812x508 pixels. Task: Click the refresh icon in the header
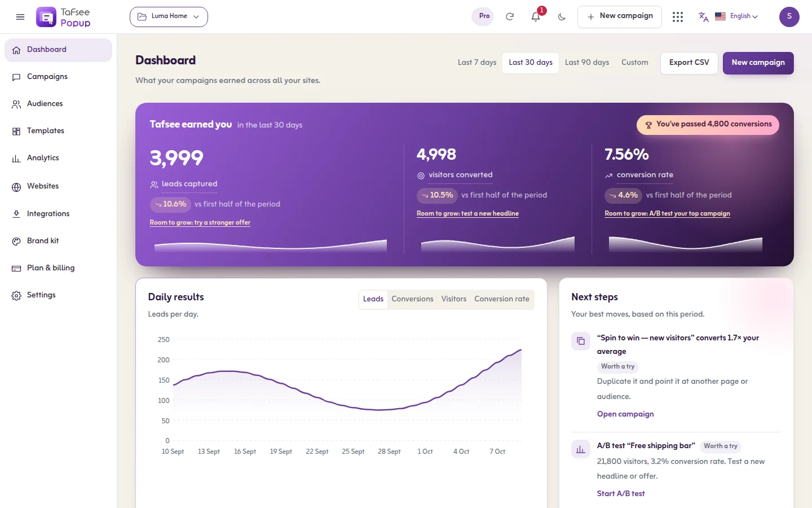pyautogui.click(x=510, y=17)
